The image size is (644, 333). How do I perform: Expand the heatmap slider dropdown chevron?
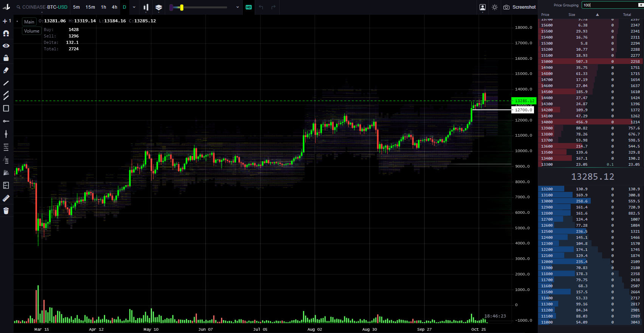(237, 7)
